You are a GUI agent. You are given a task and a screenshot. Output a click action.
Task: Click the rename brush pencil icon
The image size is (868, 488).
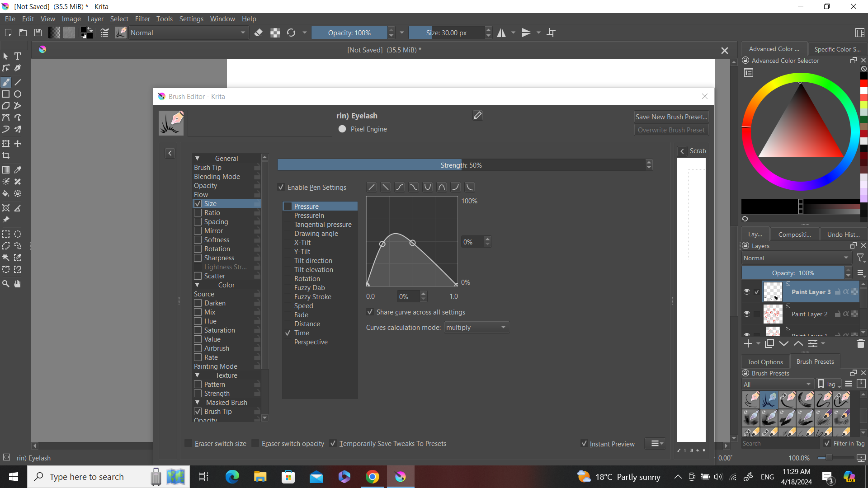[x=477, y=116]
